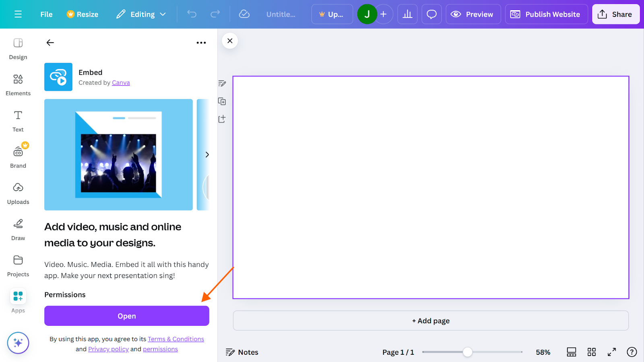Click the zoom level slider handle

click(467, 352)
